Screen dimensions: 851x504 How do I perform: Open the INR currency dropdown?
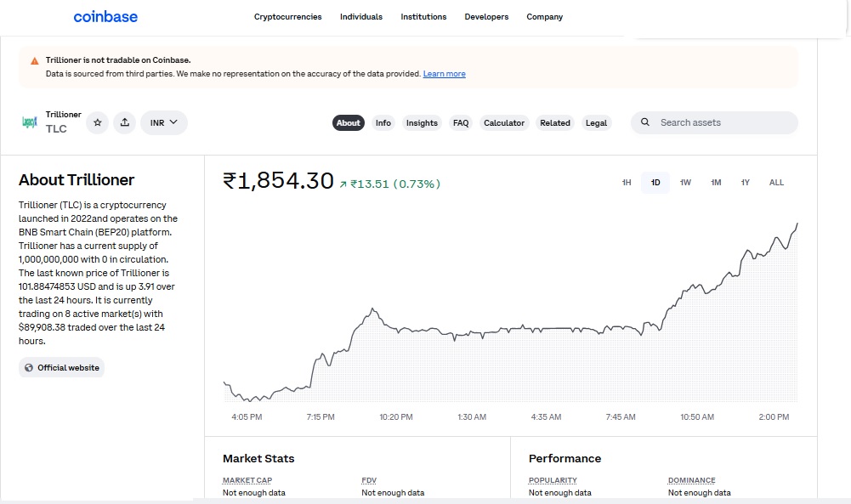164,122
